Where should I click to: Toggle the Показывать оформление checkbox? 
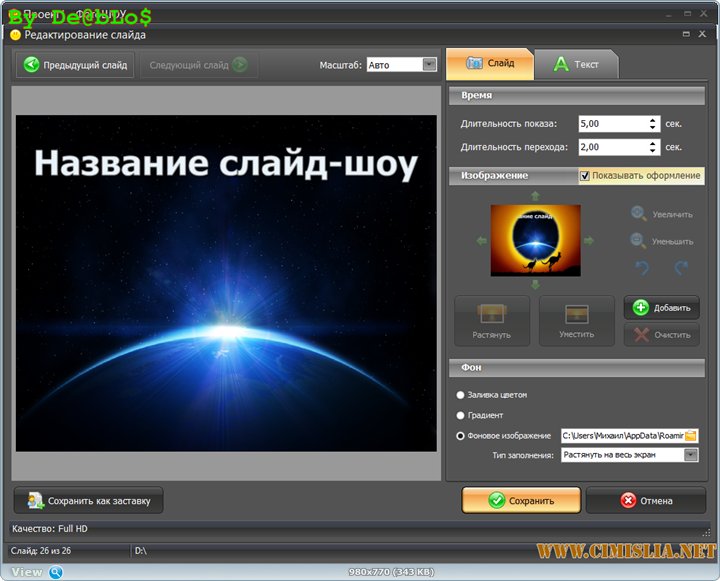585,176
